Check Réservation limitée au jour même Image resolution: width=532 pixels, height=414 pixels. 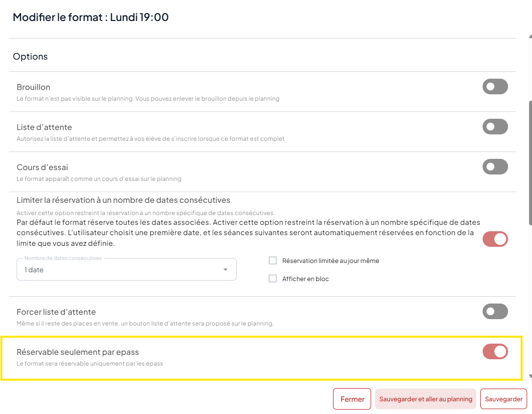click(273, 261)
